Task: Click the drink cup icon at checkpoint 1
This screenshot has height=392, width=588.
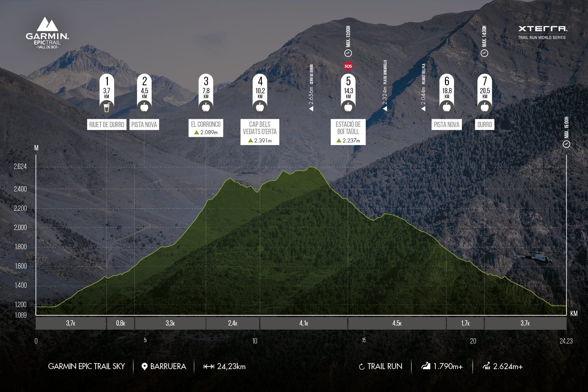Action: [x=107, y=108]
